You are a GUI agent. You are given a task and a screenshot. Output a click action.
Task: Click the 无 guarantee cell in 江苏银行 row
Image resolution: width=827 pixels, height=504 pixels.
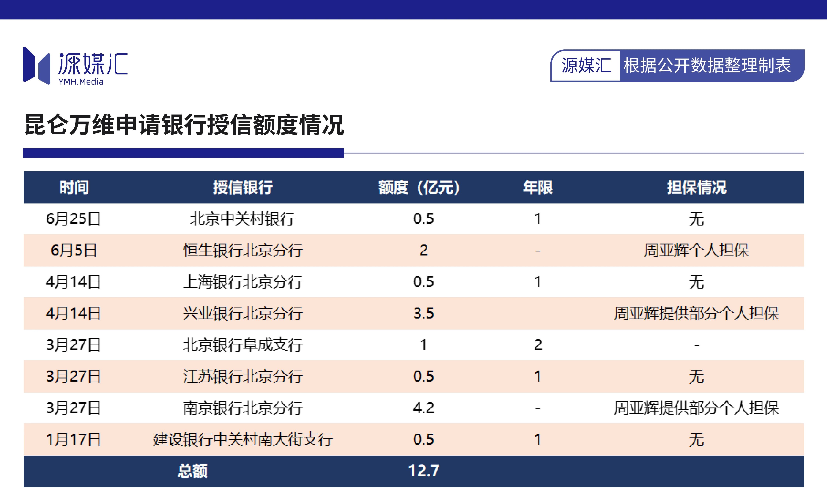697,377
